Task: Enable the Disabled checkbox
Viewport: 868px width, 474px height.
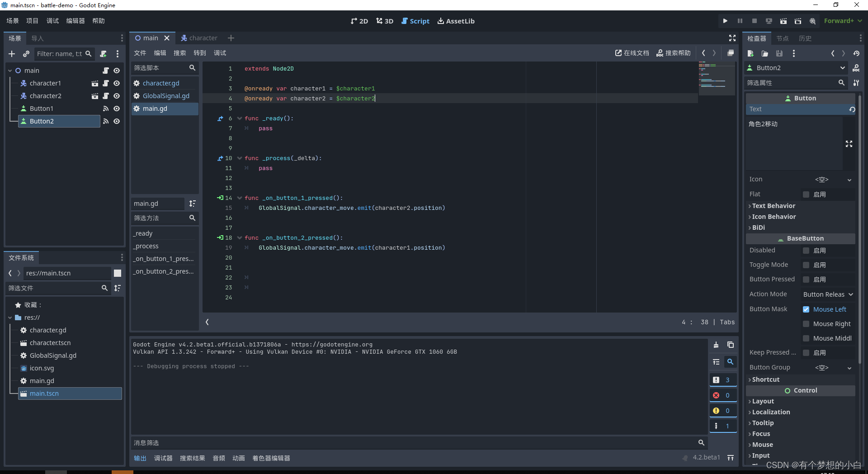Action: click(x=806, y=251)
